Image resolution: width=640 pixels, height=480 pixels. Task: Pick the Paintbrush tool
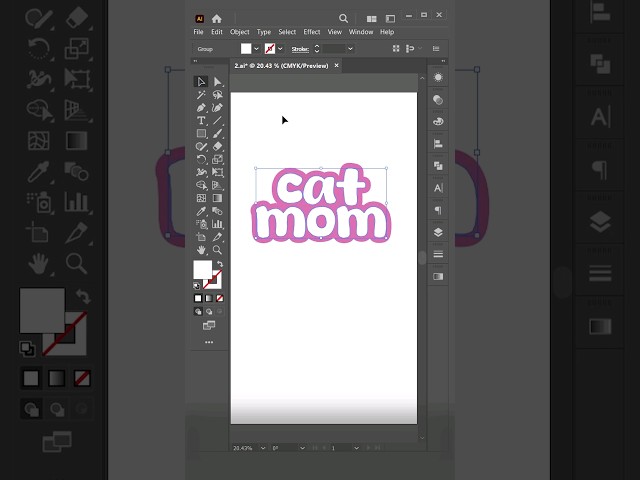(x=217, y=133)
